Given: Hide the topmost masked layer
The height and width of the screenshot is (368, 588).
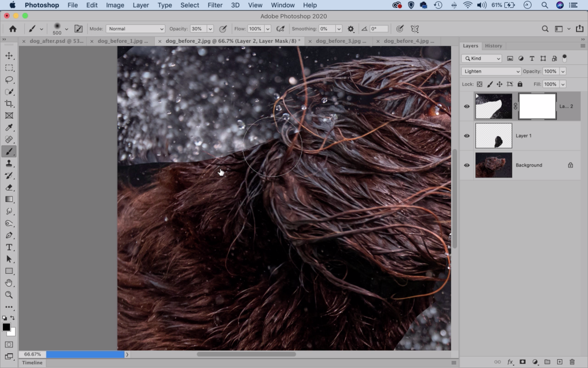Looking at the screenshot, I should (466, 106).
